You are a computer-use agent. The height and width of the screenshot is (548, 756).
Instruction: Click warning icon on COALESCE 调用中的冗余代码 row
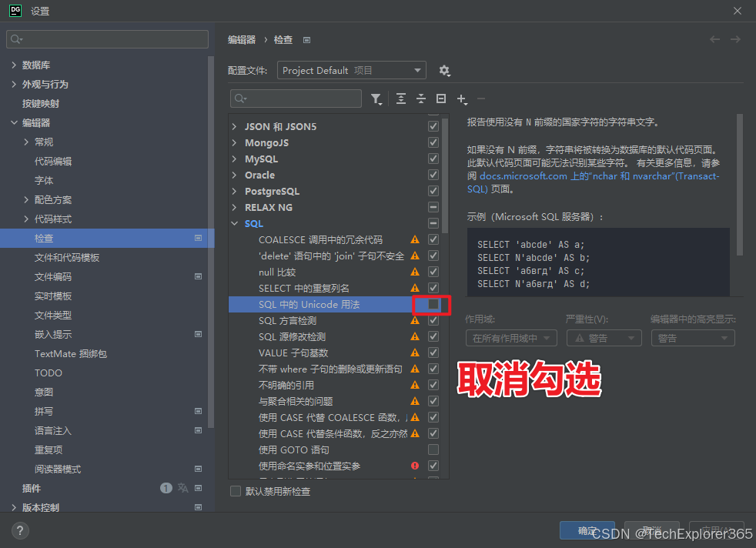(415, 239)
